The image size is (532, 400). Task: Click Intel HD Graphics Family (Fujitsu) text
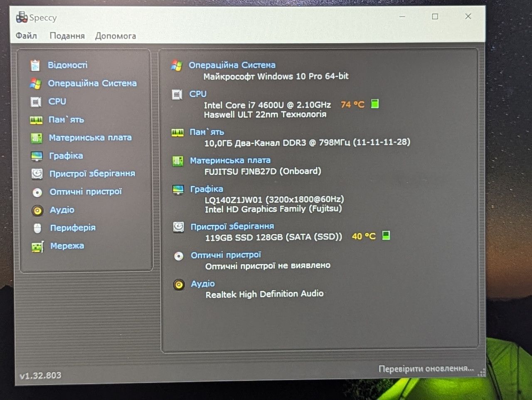[273, 209]
